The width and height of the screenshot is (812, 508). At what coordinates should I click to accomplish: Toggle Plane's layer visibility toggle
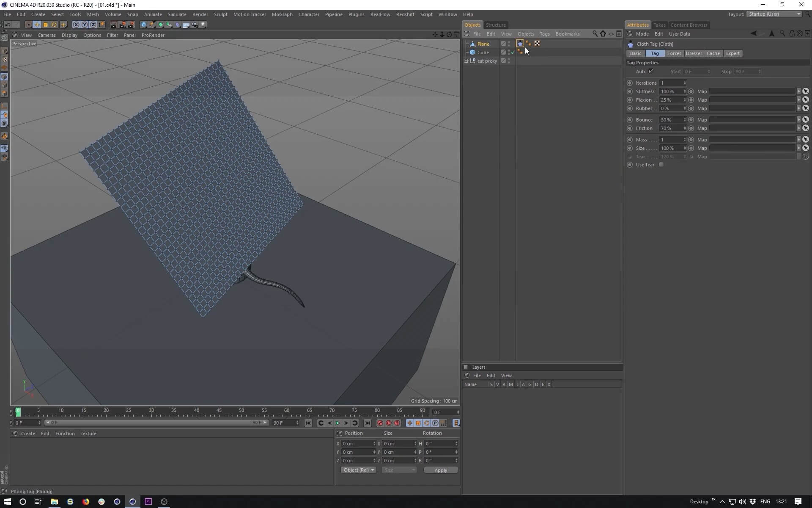503,44
